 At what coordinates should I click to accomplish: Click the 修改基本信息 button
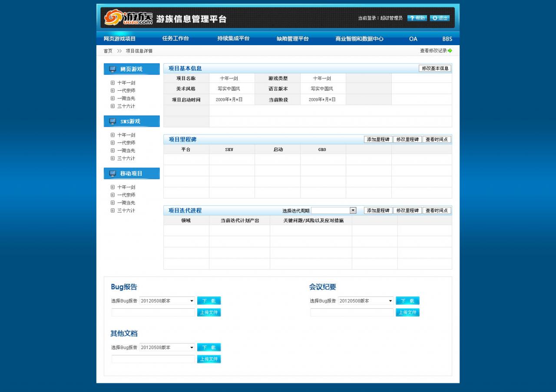pyautogui.click(x=435, y=68)
